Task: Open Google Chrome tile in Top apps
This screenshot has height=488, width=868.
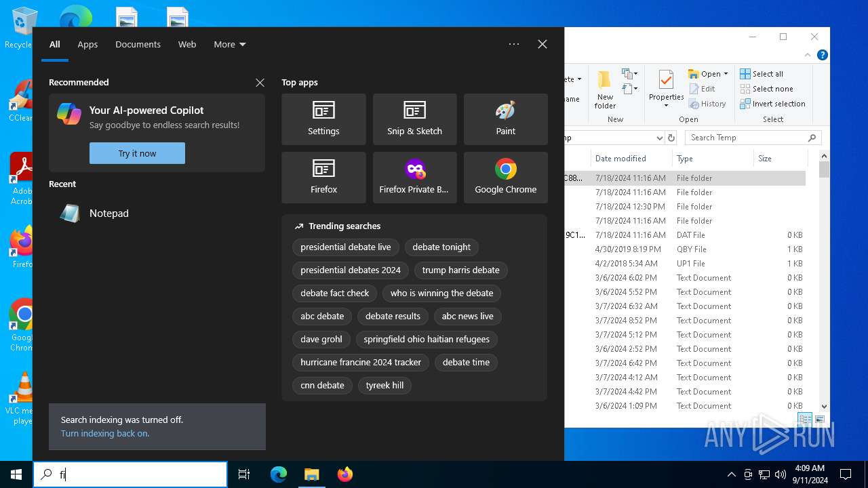Action: click(505, 178)
